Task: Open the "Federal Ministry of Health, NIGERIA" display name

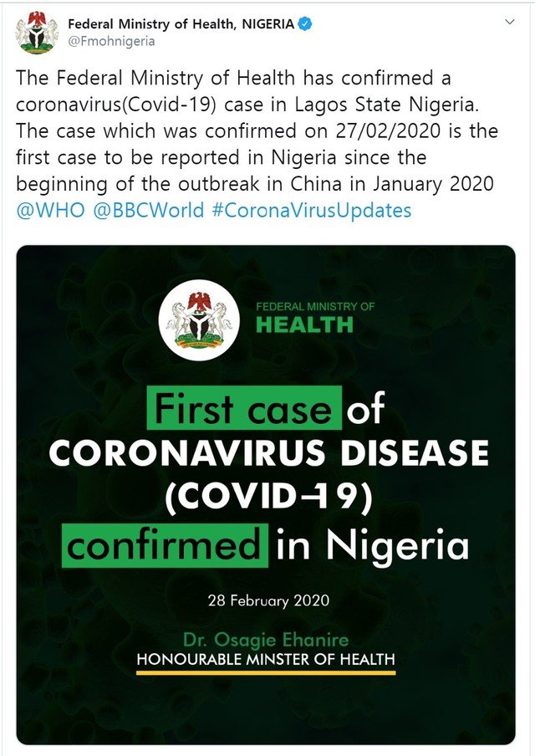Action: coord(181,25)
